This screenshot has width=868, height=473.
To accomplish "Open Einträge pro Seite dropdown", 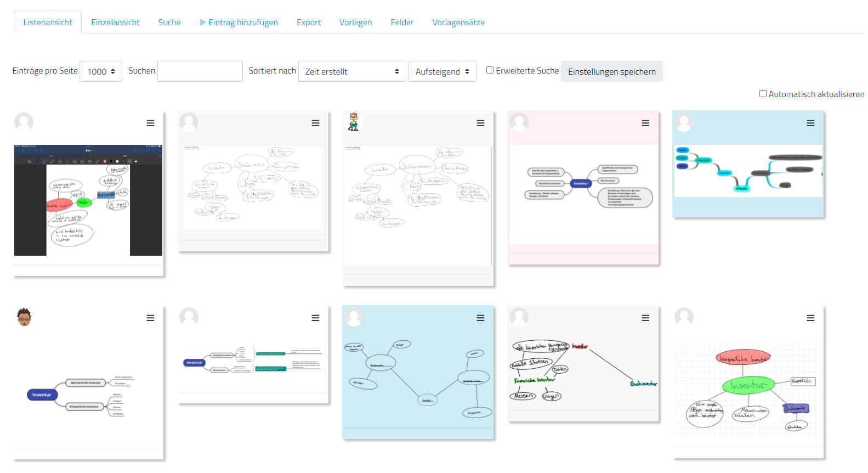I will (101, 72).
